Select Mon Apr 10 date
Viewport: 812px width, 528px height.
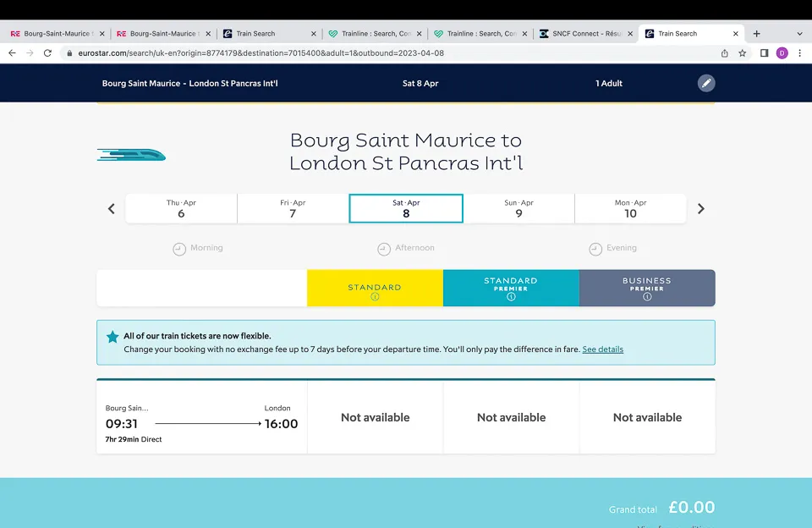(x=630, y=208)
